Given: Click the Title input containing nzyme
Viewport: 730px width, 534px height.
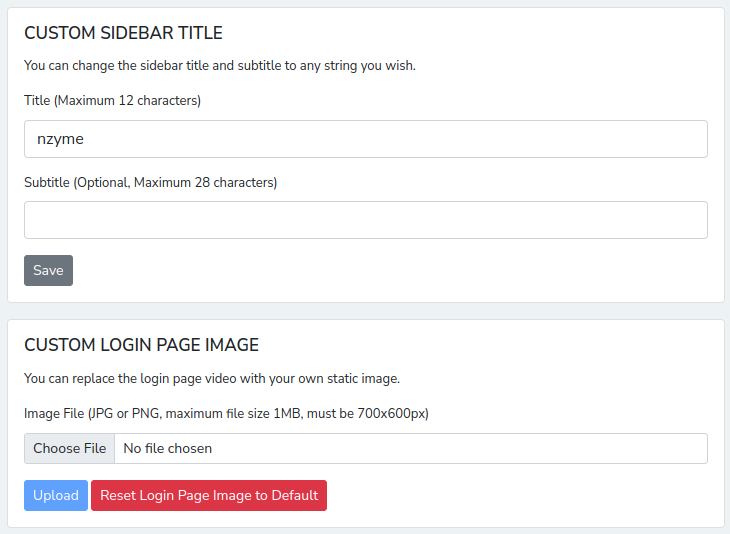Looking at the screenshot, I should point(365,139).
